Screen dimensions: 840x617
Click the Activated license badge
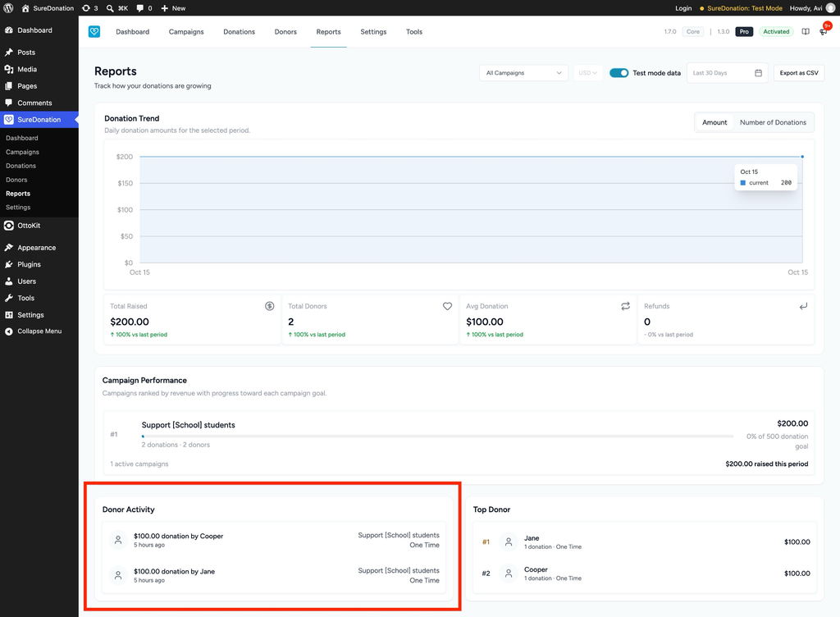(776, 32)
